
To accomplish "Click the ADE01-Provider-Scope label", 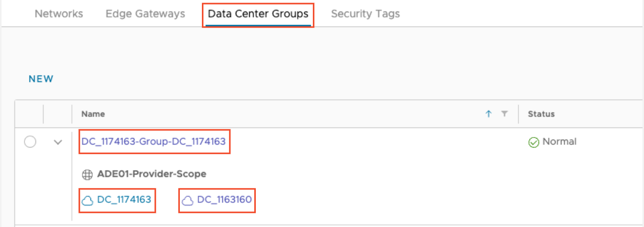I will tap(151, 174).
